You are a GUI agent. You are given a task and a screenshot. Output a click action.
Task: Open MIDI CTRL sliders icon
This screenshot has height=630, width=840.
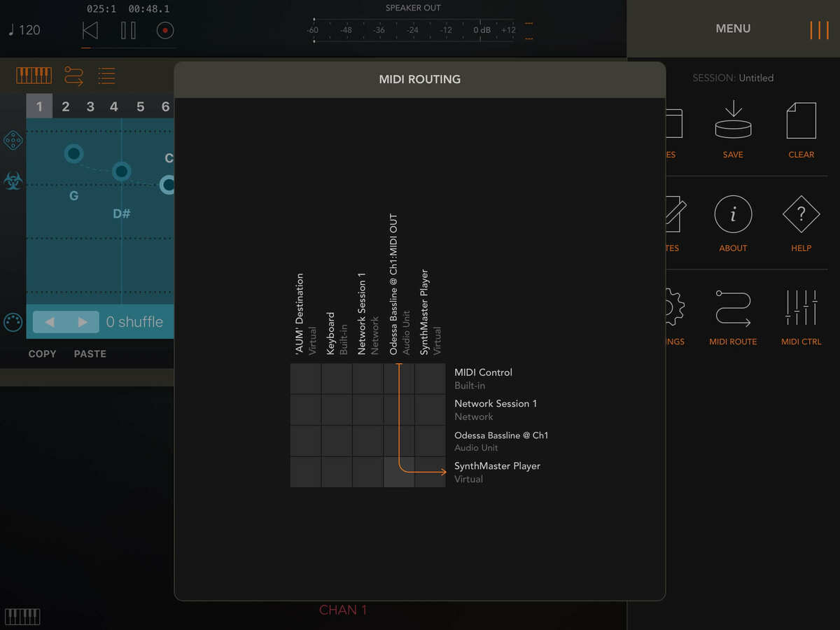pyautogui.click(x=801, y=317)
